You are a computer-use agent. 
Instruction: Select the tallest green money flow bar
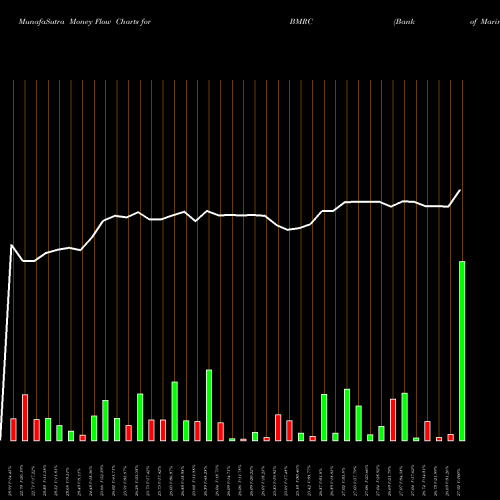(x=462, y=351)
